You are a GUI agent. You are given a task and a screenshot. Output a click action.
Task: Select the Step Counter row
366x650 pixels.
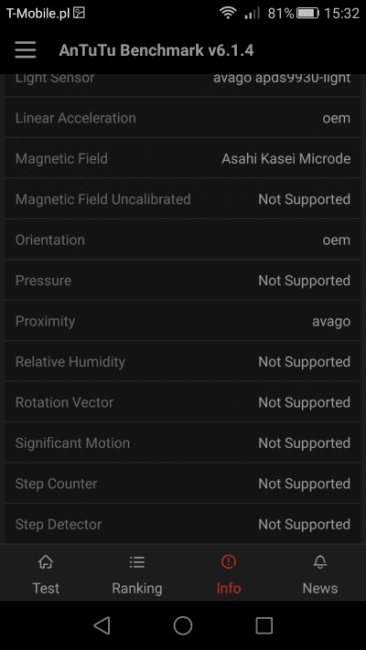pyautogui.click(x=183, y=484)
